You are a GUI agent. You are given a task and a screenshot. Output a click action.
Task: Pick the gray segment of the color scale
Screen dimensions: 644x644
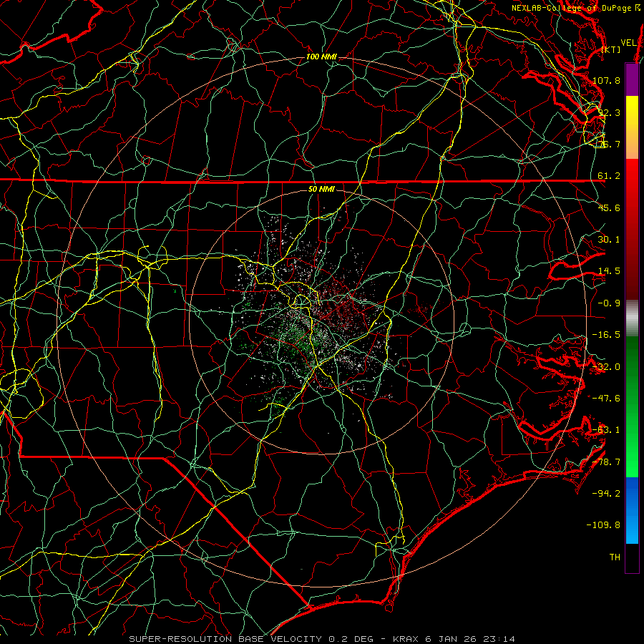[x=632, y=318]
